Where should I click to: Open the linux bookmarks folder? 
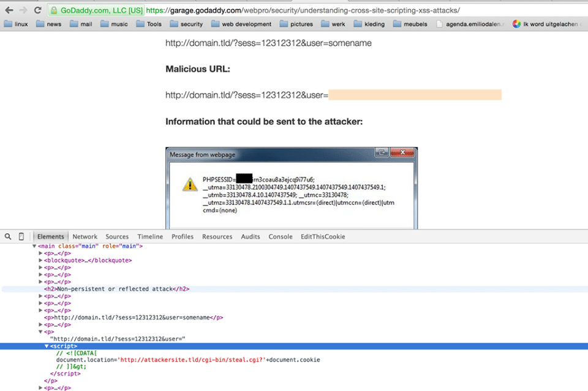pyautogui.click(x=16, y=24)
